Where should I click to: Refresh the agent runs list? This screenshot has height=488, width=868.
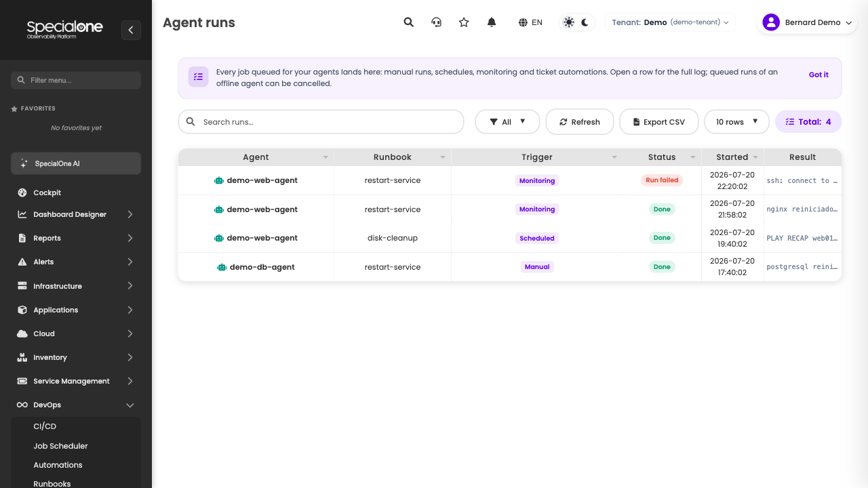pyautogui.click(x=580, y=122)
